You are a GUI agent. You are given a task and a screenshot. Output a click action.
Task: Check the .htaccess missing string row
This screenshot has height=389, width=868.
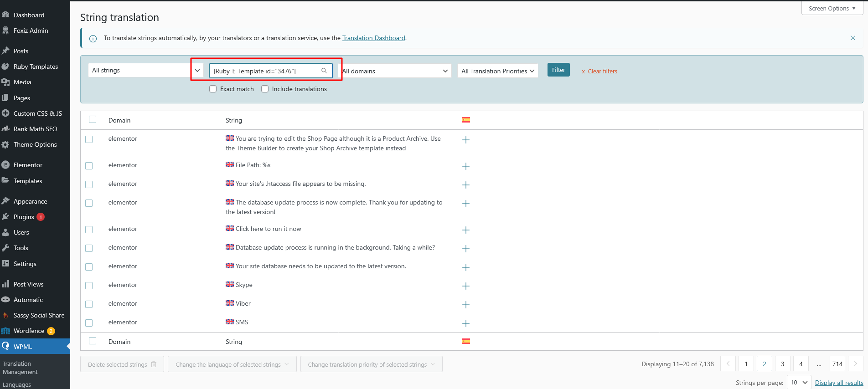[89, 184]
